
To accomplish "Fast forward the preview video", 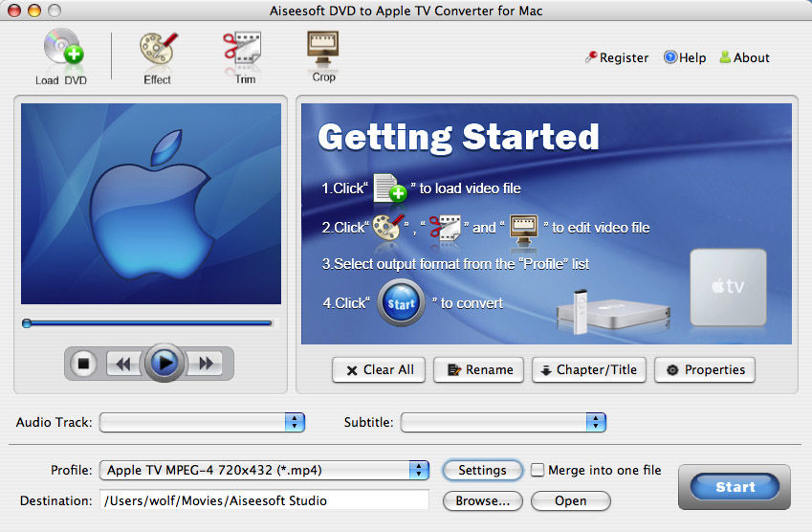I will [x=206, y=364].
